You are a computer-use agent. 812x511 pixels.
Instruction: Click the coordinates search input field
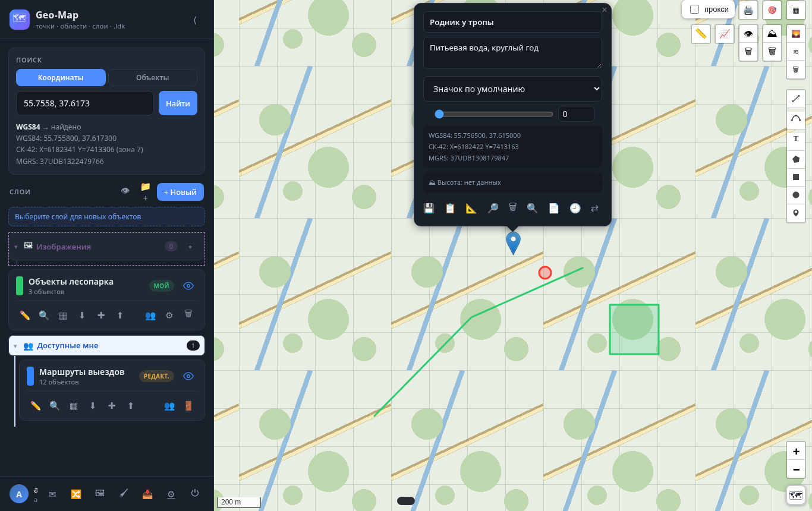pos(85,103)
